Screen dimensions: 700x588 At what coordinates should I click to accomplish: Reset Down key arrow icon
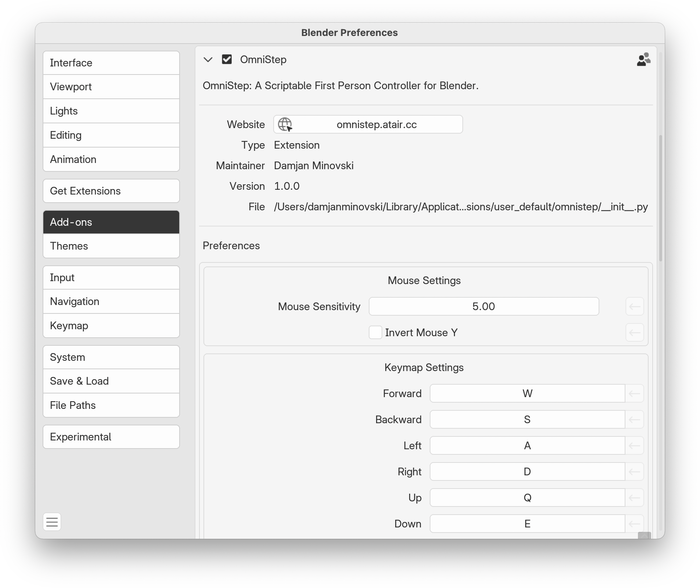[x=635, y=524]
